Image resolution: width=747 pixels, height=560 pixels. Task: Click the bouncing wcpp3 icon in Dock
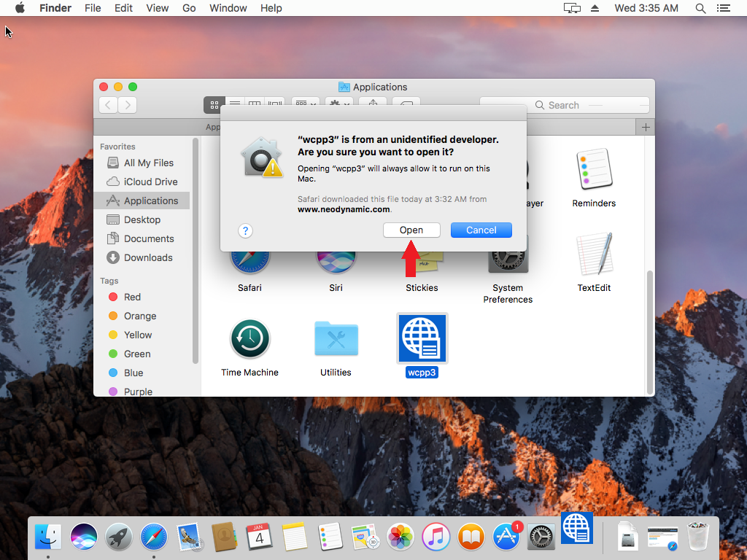[x=577, y=528]
